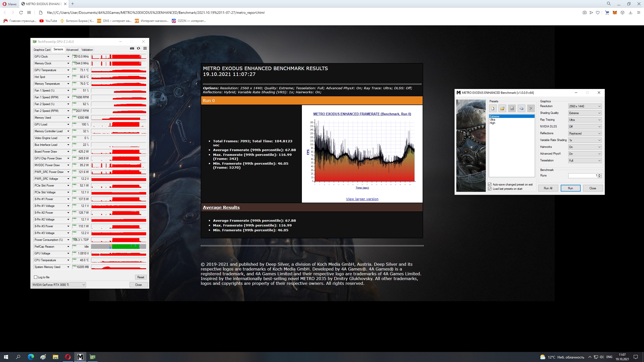Viewport: 644px width, 362px height.
Task: Click Metro benchmark taskbar icon
Action: (x=80, y=357)
